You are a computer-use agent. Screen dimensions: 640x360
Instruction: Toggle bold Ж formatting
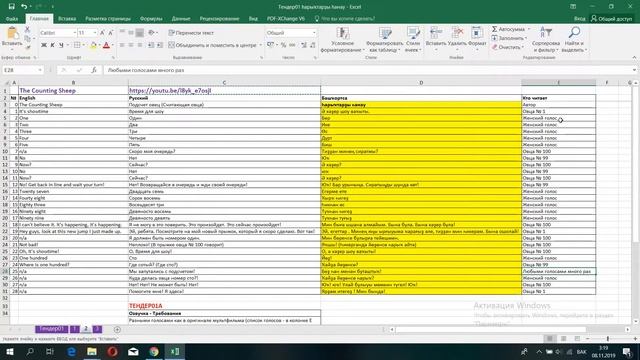(44, 45)
